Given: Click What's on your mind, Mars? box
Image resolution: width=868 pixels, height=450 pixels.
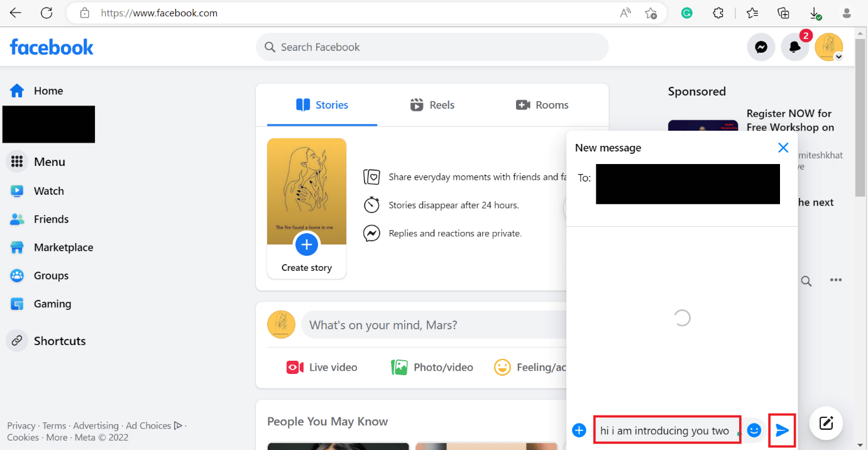Looking at the screenshot, I should click(x=434, y=325).
